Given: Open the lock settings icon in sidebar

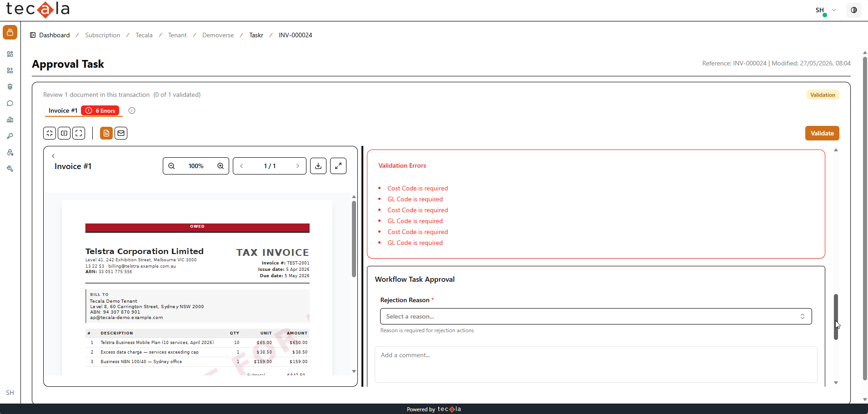Looking at the screenshot, I should pyautogui.click(x=10, y=152).
